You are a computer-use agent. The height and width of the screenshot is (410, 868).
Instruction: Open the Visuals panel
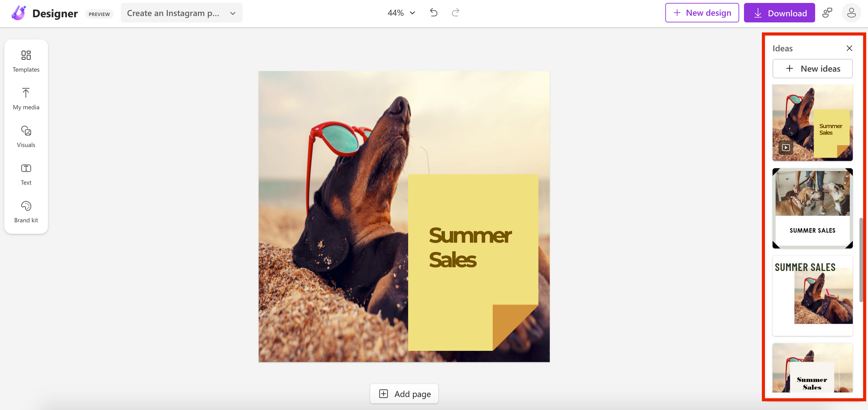coord(26,137)
